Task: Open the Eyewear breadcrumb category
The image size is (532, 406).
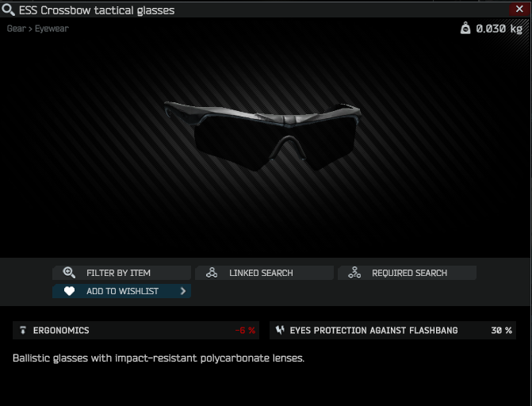Action: [x=52, y=29]
